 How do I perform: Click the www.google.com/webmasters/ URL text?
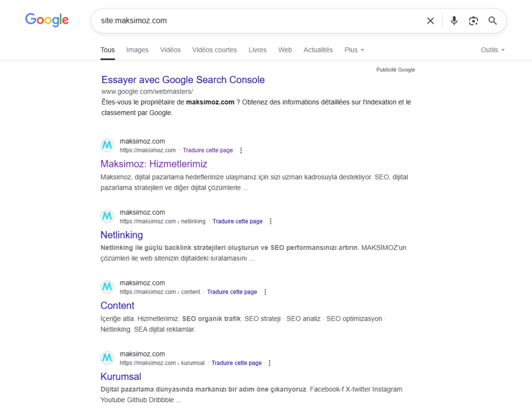147,91
